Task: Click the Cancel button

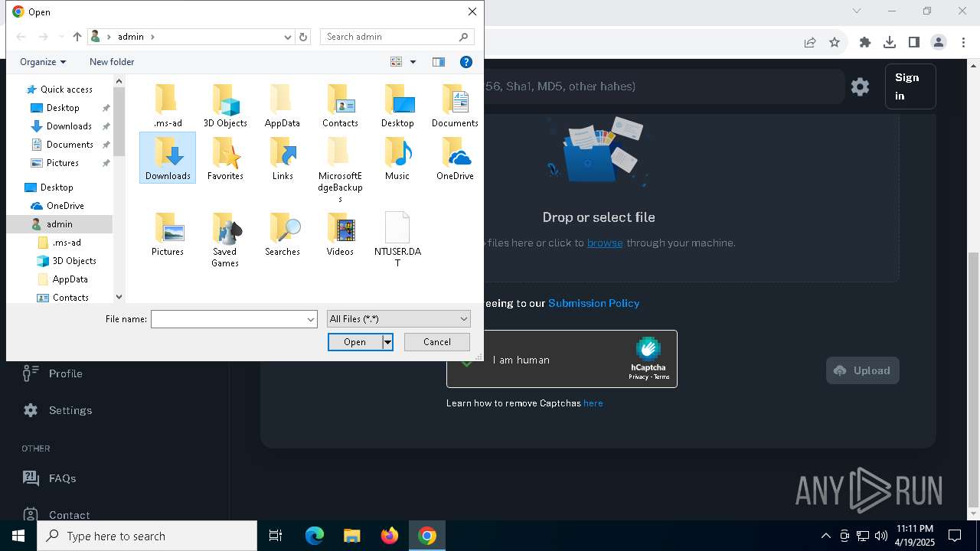Action: point(437,342)
